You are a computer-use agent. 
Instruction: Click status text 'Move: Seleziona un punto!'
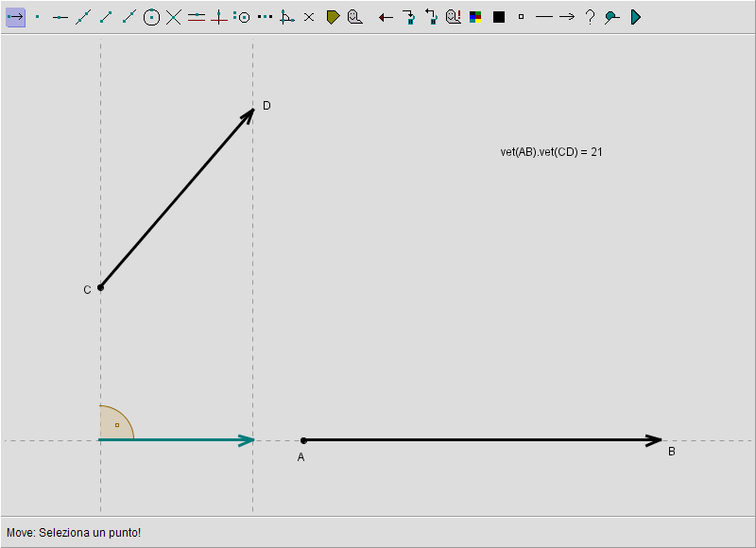[x=74, y=533]
